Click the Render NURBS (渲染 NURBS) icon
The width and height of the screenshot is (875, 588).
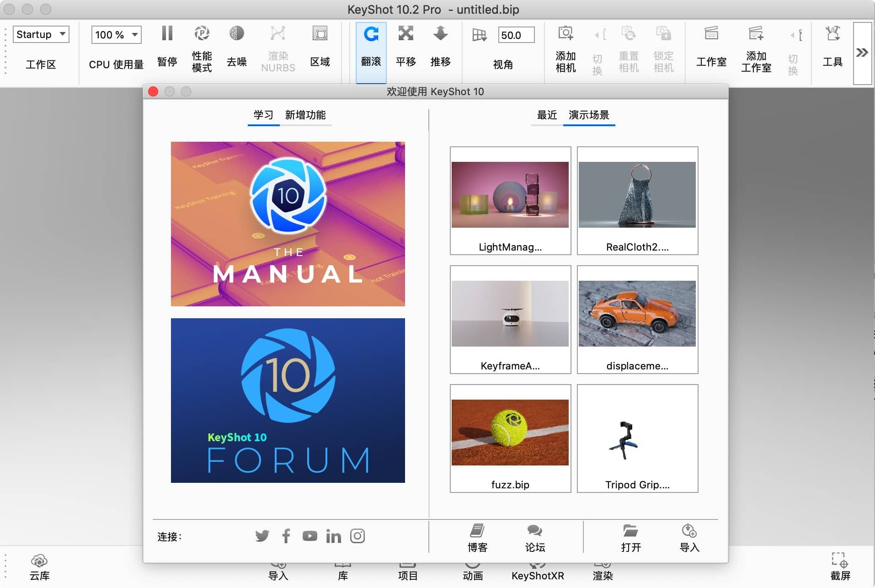tap(277, 33)
